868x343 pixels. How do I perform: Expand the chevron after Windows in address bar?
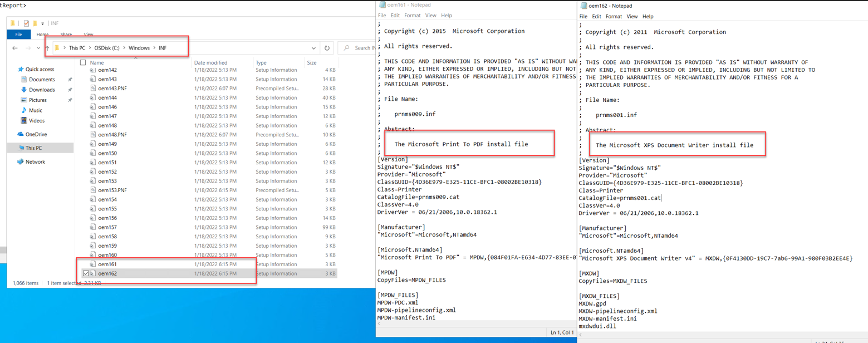154,48
